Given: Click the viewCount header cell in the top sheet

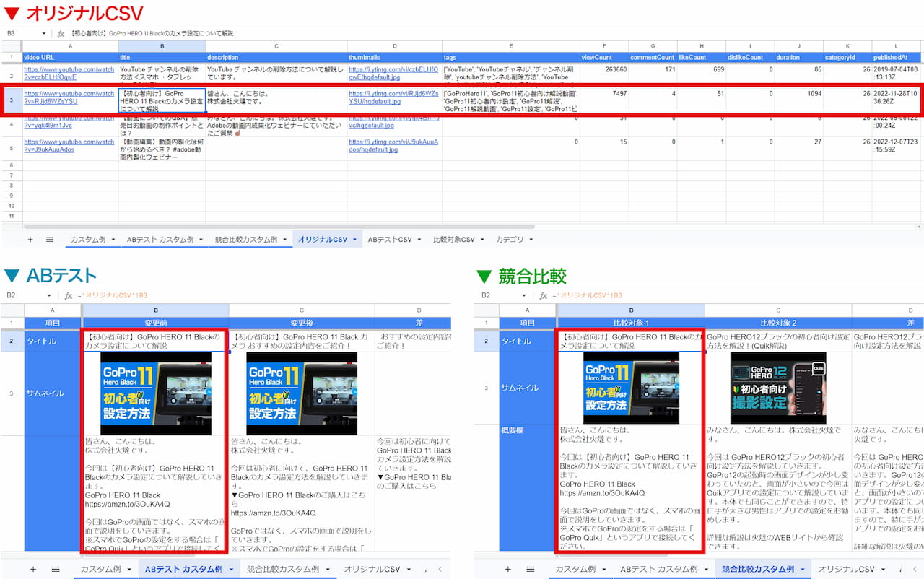Looking at the screenshot, I should point(604,57).
